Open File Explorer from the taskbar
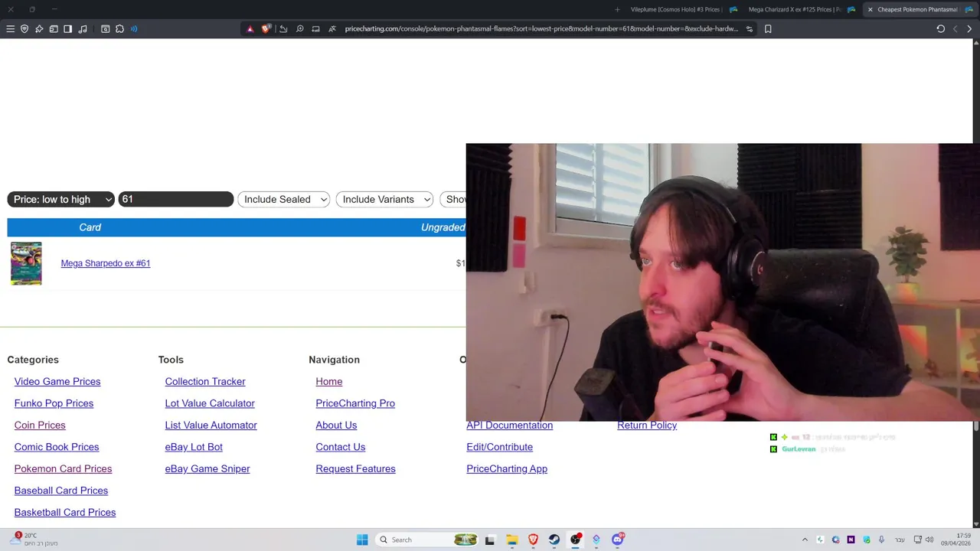Viewport: 980px width, 551px height. 511,540
